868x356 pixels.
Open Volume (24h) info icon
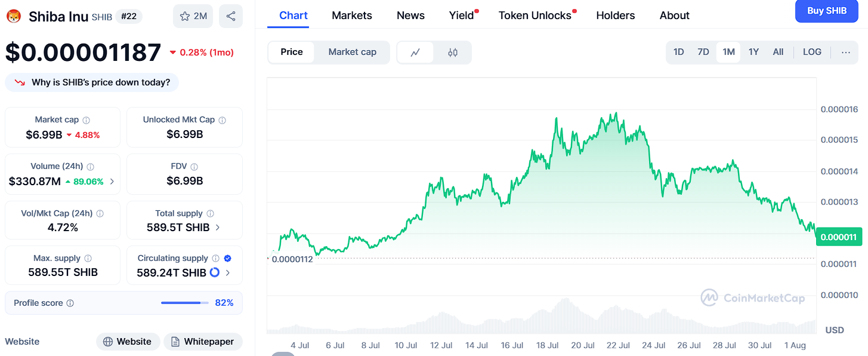pyautogui.click(x=91, y=167)
